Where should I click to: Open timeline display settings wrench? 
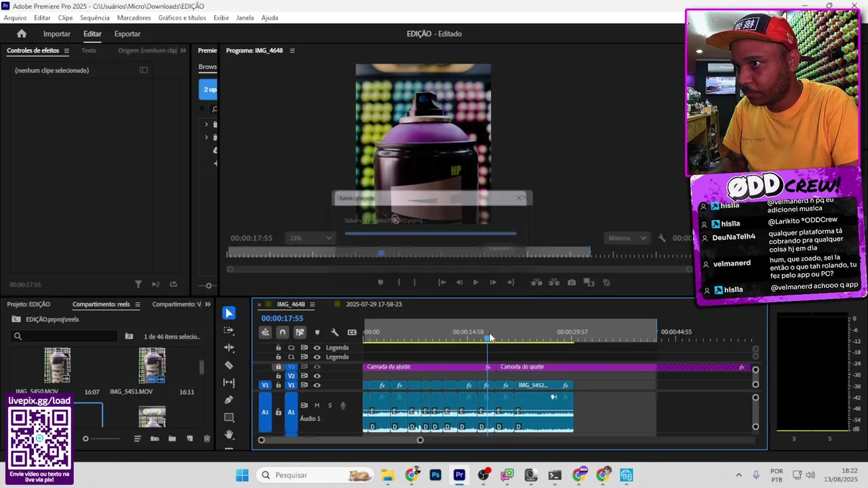(x=334, y=332)
